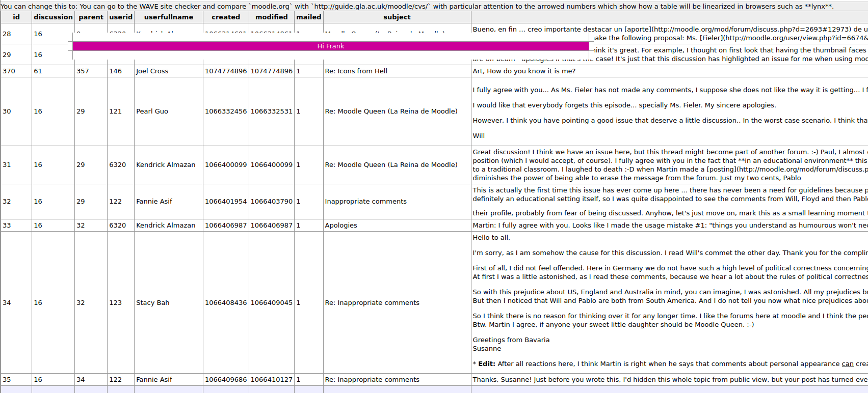Click the intro paragraph mentioning the WAVE site checker

[417, 6]
